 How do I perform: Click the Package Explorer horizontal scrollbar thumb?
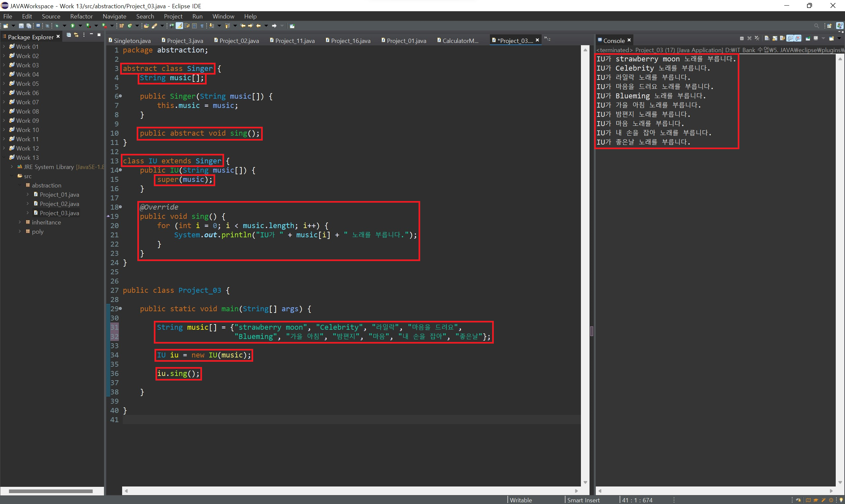51,491
